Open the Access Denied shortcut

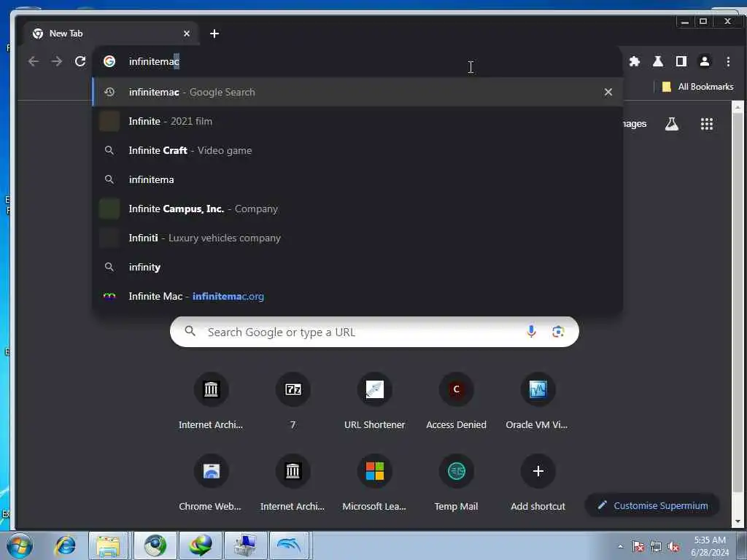pyautogui.click(x=457, y=402)
